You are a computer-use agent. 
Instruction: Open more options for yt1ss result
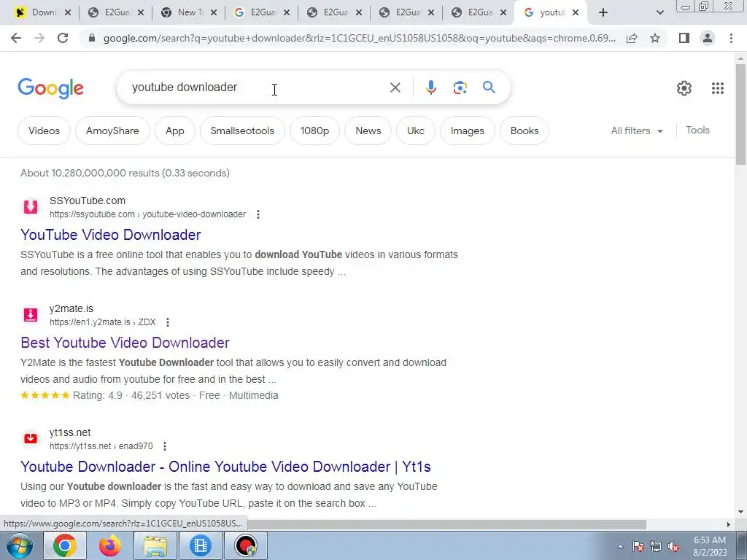click(165, 446)
